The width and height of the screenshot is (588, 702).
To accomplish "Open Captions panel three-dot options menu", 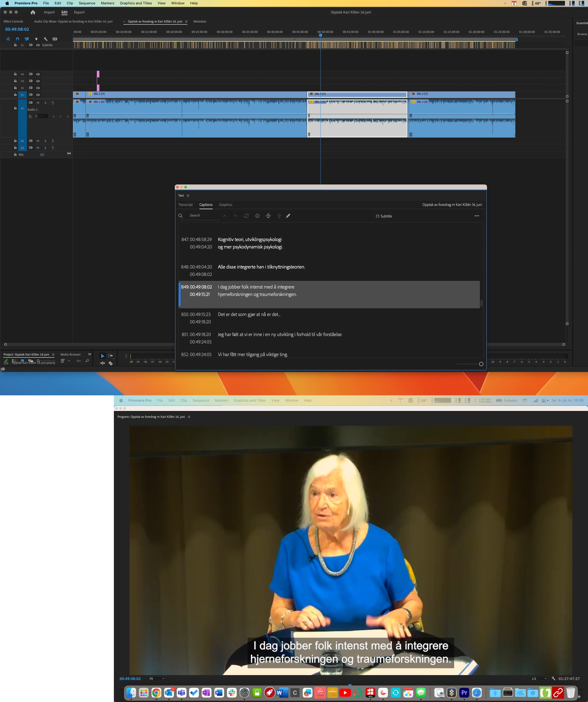I will click(477, 216).
